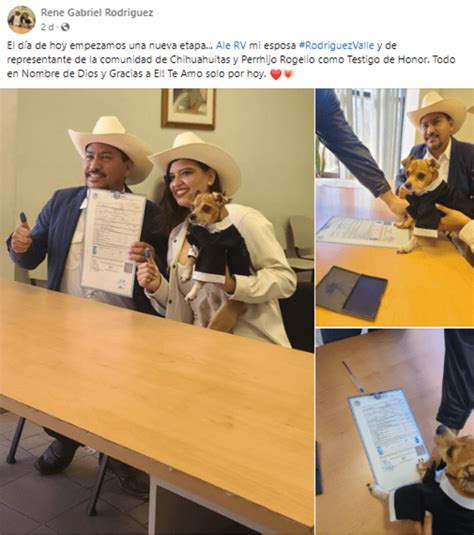Open bottom-right photo of dog with document
The height and width of the screenshot is (535, 474).
(395, 432)
